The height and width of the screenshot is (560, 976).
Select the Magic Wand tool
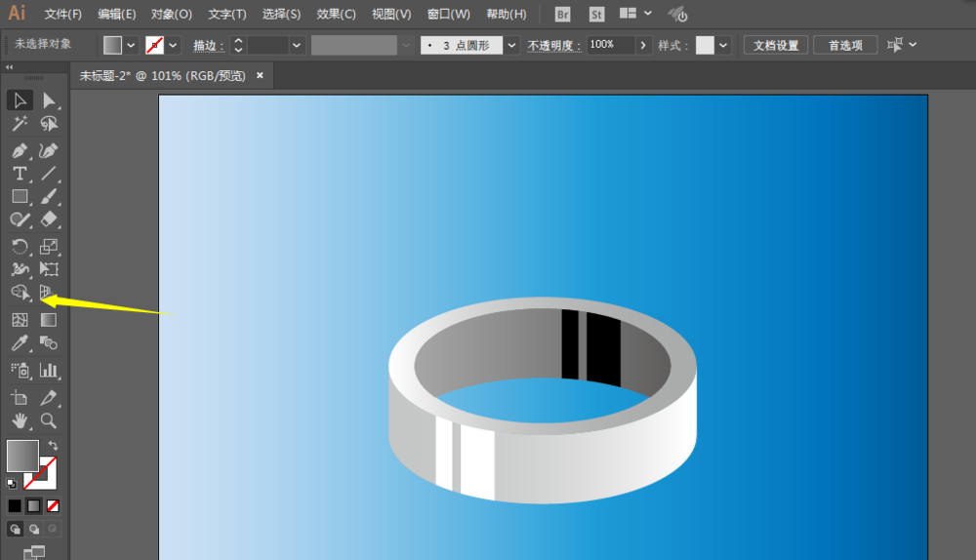point(20,124)
